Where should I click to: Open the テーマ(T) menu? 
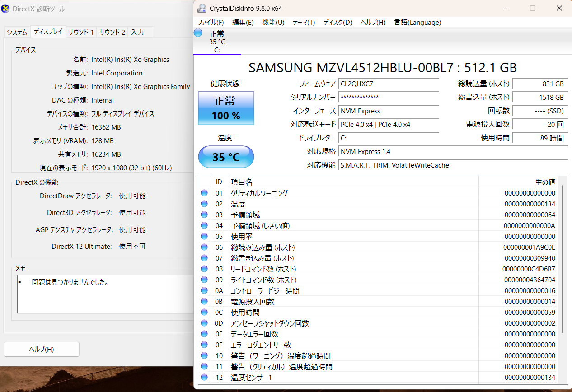point(304,22)
